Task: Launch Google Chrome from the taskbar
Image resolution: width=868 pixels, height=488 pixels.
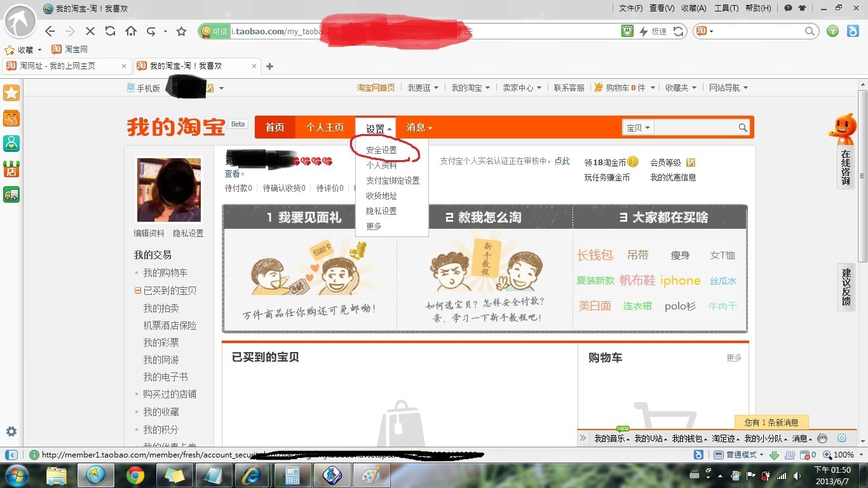Action: [x=135, y=475]
